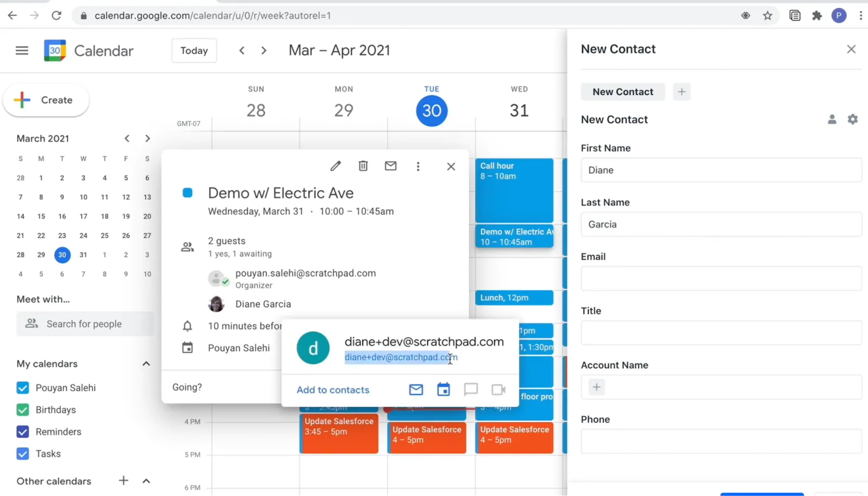Collapse the My calendars section
Viewport: 868px width, 496px height.
click(x=146, y=364)
